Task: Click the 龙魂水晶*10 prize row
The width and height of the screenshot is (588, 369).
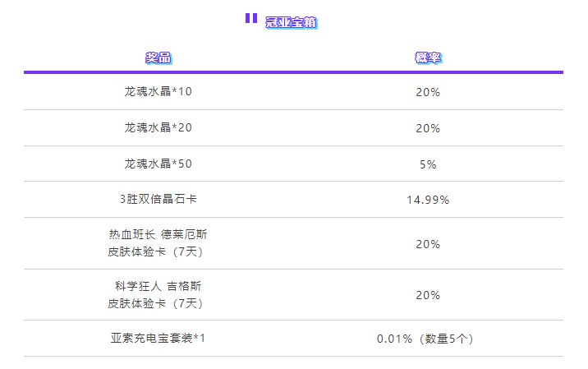Action: coord(294,91)
